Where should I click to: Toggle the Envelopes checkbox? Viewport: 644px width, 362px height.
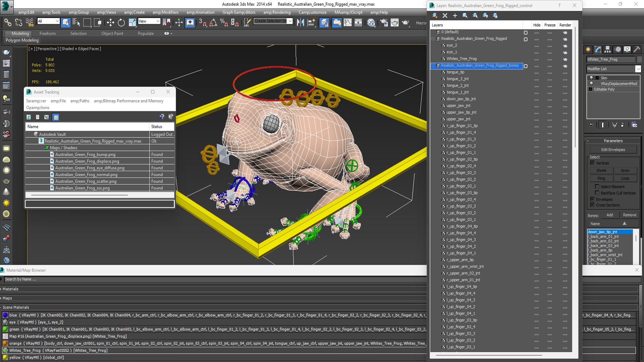592,199
